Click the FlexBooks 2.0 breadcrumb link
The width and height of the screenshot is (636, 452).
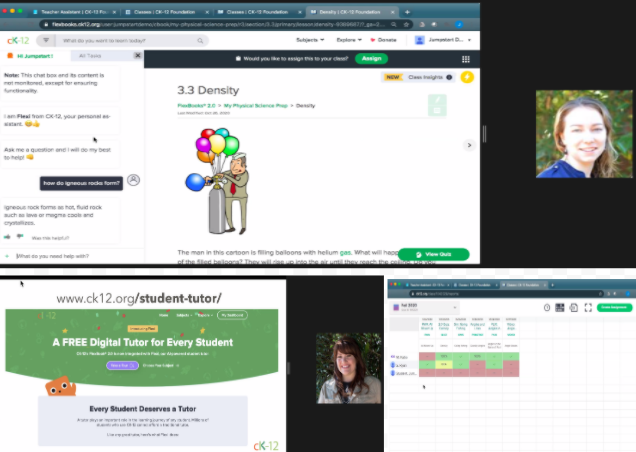pyautogui.click(x=196, y=105)
